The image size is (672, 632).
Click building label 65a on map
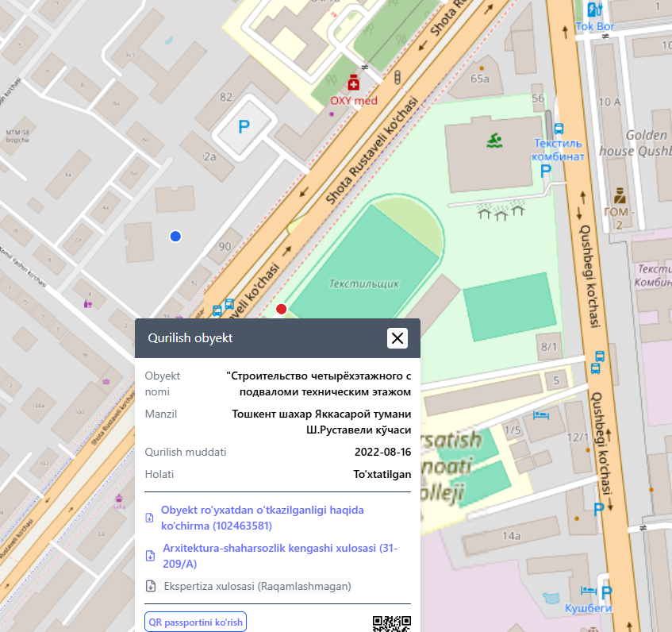[x=480, y=79]
